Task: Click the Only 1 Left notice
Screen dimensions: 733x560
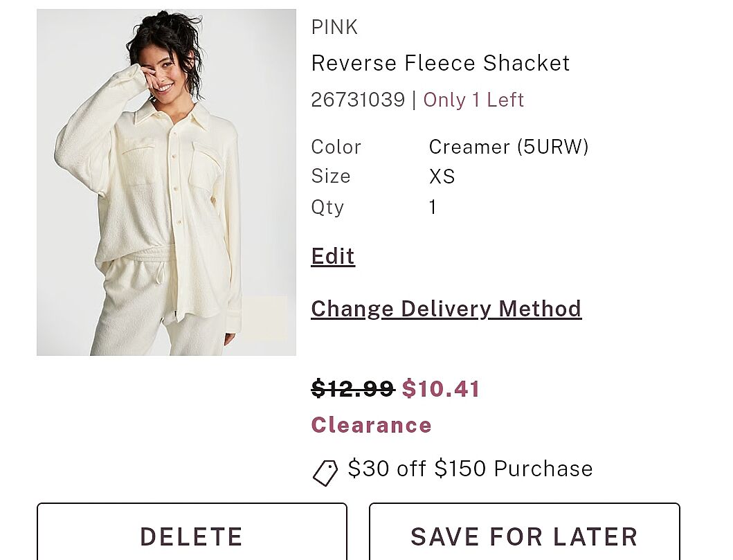Action: [473, 100]
